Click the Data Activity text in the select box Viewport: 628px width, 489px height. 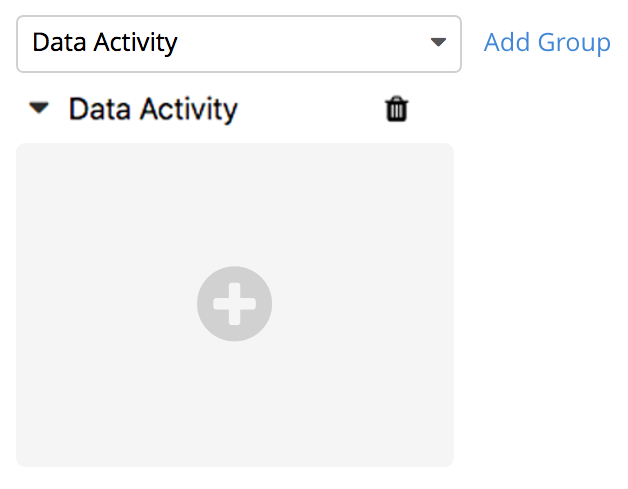click(x=105, y=43)
